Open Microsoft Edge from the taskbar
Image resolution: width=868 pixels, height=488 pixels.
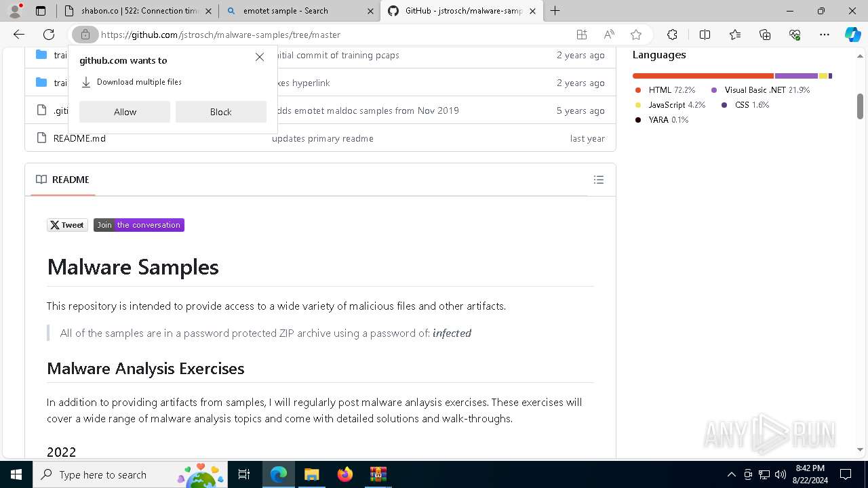click(278, 474)
